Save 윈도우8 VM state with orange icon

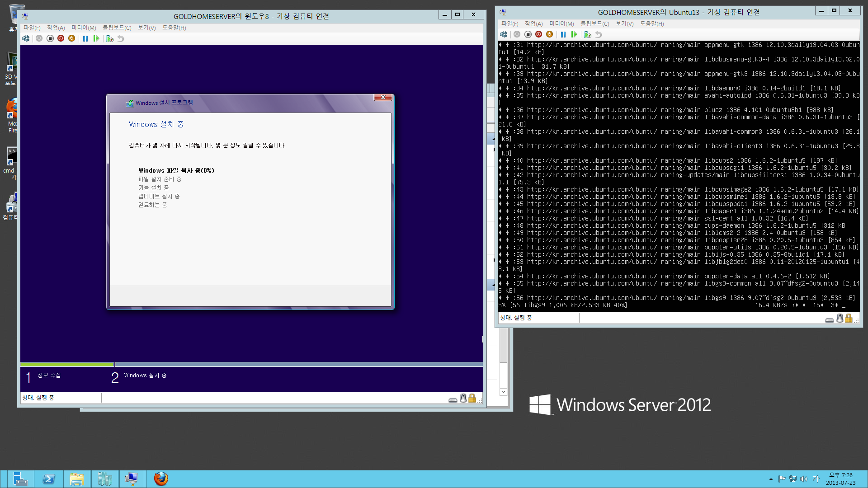coord(72,39)
